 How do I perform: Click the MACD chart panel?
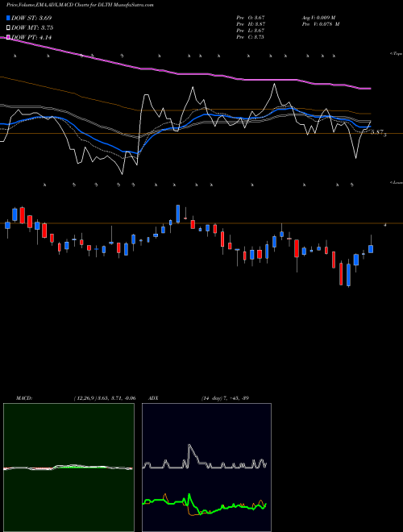[69, 468]
